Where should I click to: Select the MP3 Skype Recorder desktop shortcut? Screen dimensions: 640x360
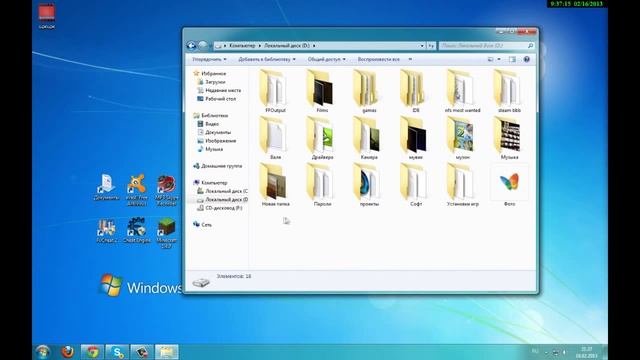pos(166,190)
